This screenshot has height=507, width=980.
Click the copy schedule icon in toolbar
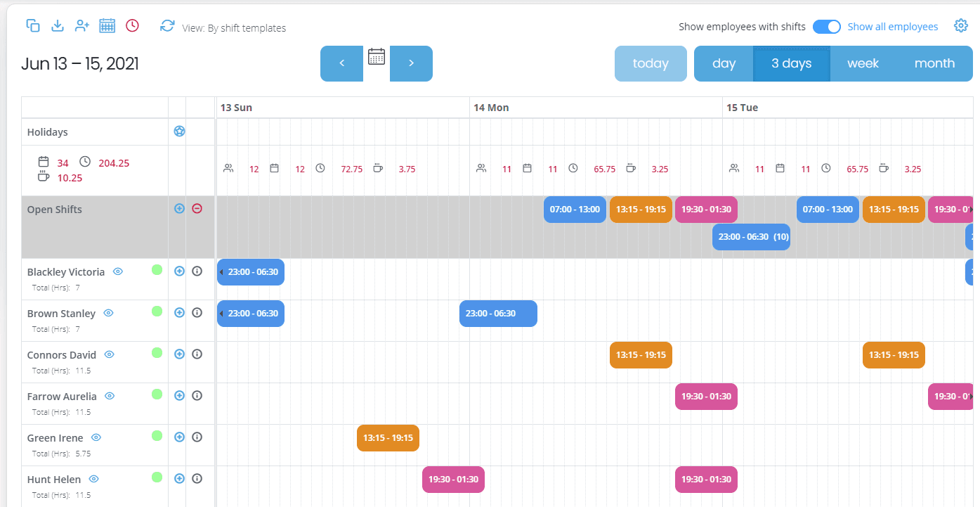pos(33,26)
